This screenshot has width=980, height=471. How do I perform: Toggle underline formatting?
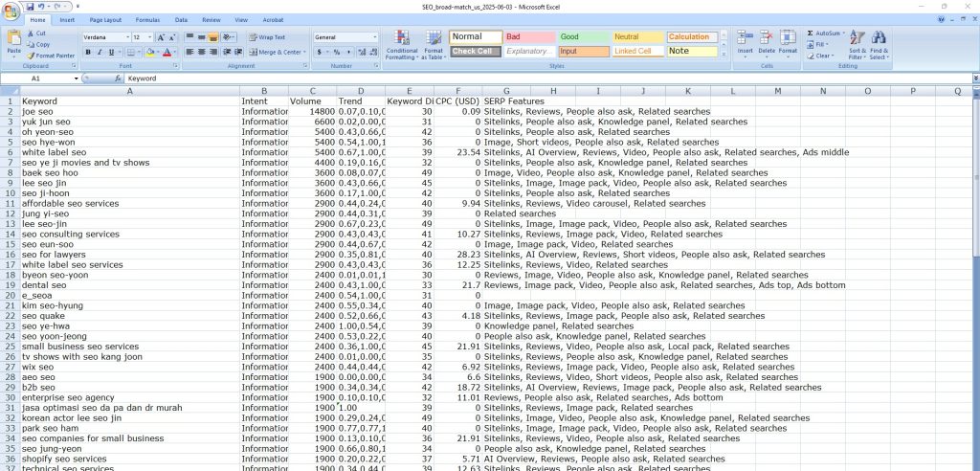coord(112,53)
